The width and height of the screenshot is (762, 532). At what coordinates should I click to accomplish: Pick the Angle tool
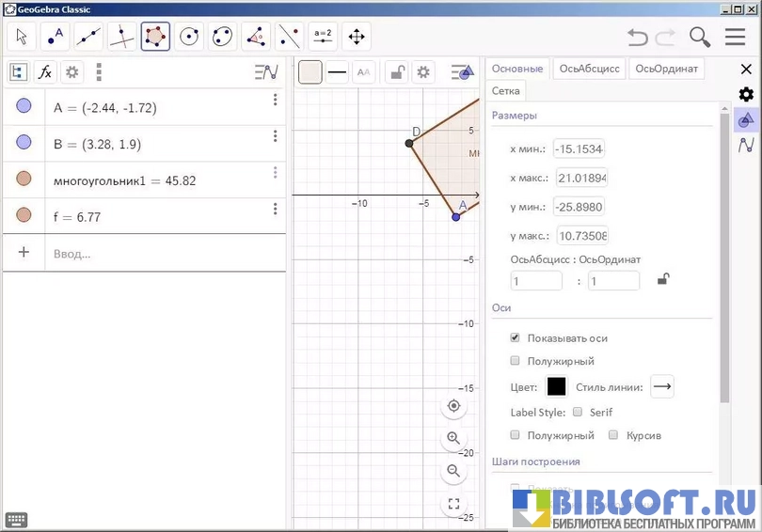256,37
